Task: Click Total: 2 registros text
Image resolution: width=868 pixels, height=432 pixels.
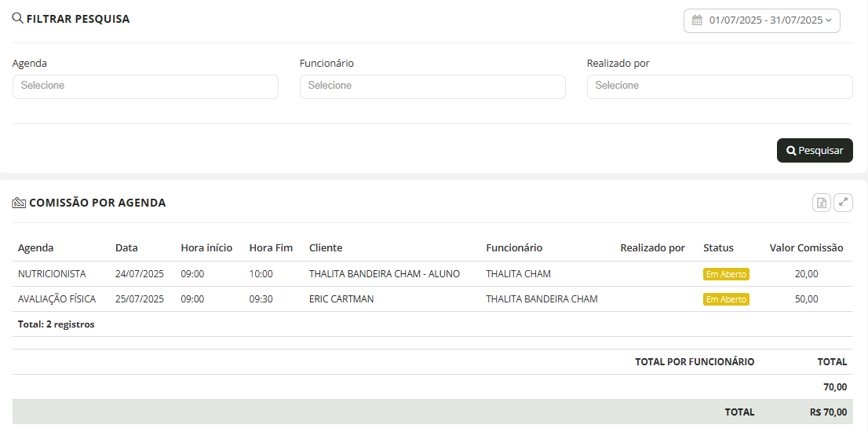Action: (x=56, y=324)
